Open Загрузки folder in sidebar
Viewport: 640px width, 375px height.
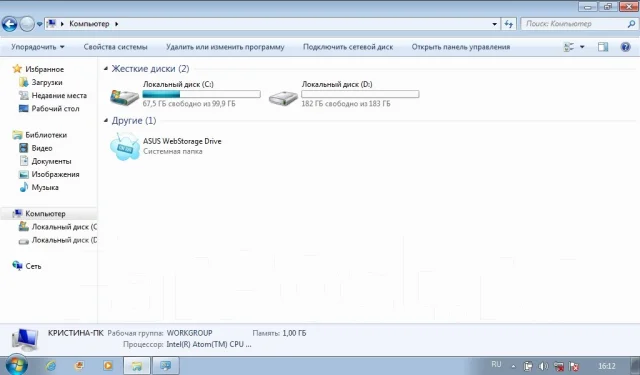tap(47, 82)
